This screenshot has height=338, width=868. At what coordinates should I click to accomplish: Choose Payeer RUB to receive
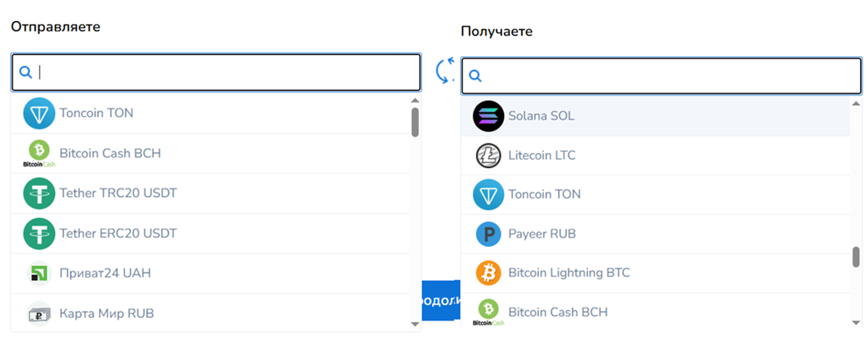tap(655, 234)
